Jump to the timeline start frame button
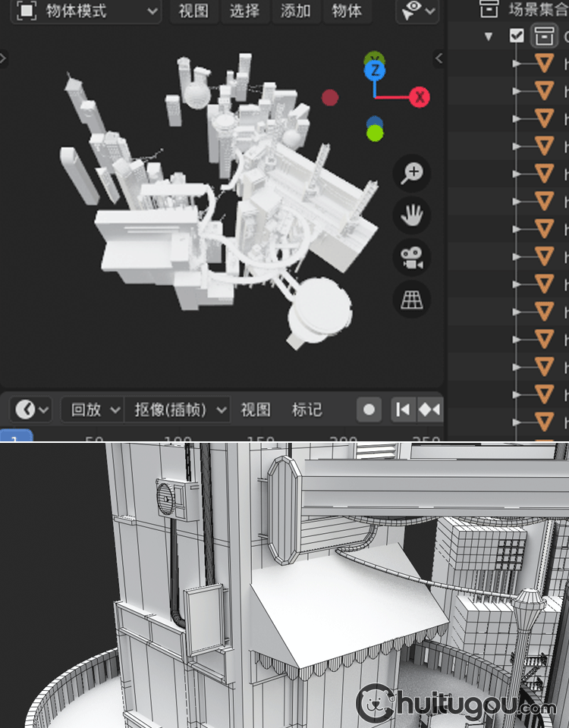Screen dimensions: 569x728 tap(402, 409)
